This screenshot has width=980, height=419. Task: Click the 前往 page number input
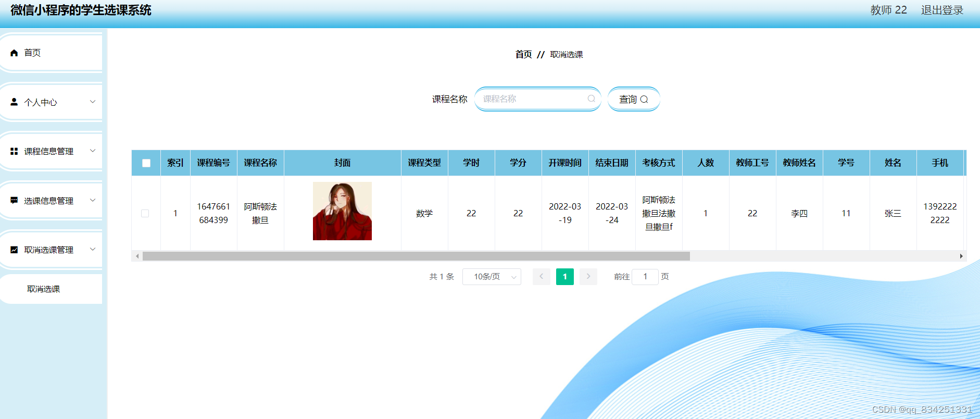[x=645, y=277]
